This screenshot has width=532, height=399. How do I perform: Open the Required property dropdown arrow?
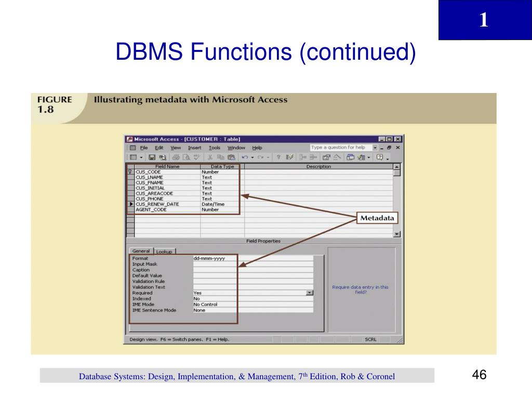point(310,293)
